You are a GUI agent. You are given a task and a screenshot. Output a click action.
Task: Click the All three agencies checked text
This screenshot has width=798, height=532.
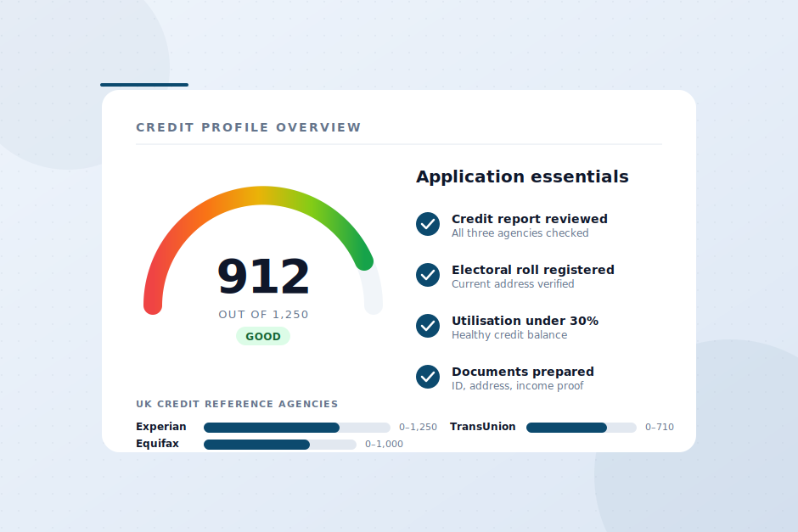(520, 233)
